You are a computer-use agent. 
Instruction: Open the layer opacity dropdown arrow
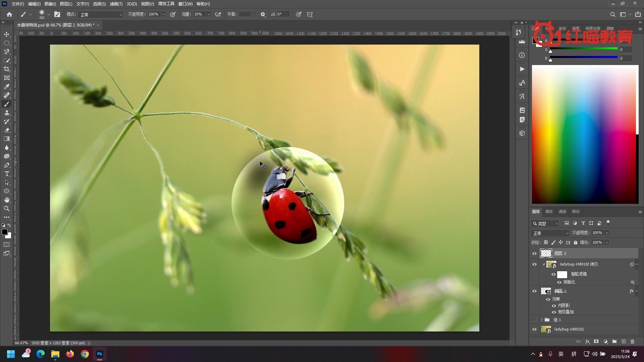pyautogui.click(x=607, y=233)
